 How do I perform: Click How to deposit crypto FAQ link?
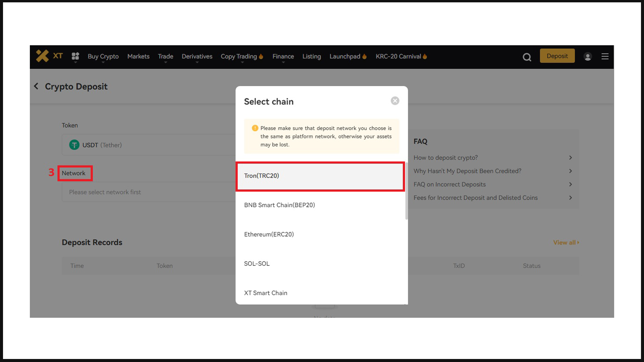click(x=446, y=158)
